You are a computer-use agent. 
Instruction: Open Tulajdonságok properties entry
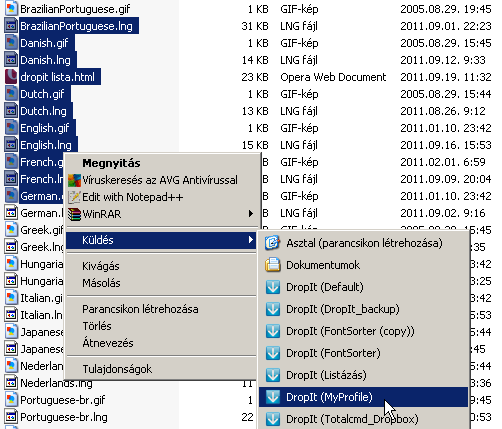[161, 369]
